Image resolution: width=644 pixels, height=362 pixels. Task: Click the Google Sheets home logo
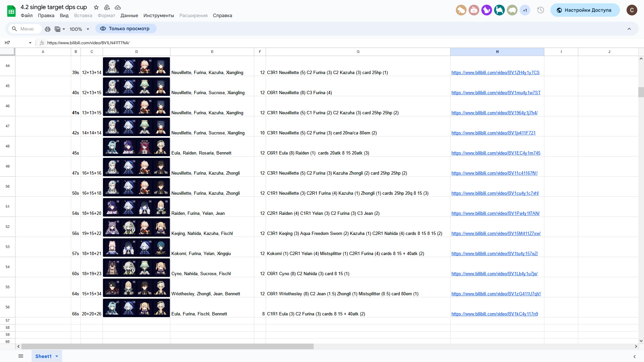pyautogui.click(x=11, y=11)
